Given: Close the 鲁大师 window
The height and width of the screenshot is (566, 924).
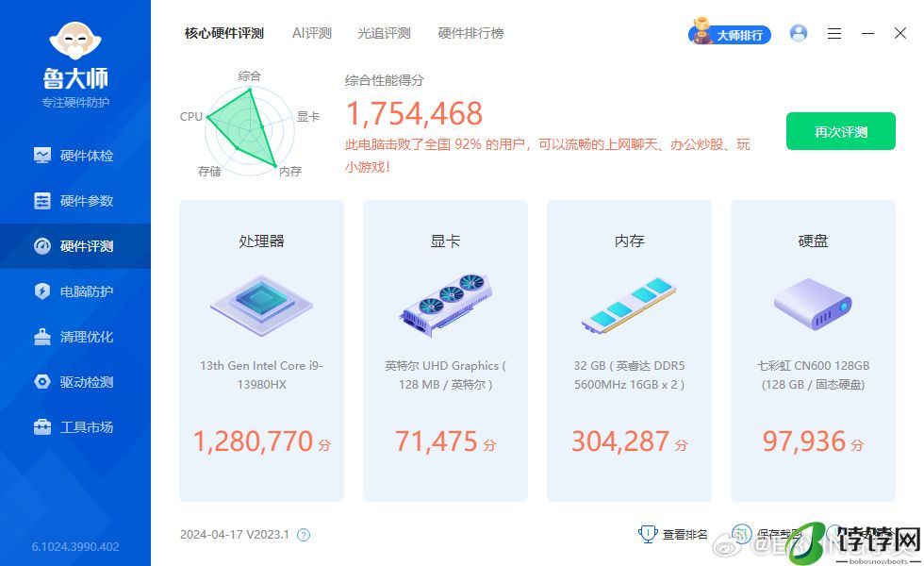Looking at the screenshot, I should coord(899,33).
